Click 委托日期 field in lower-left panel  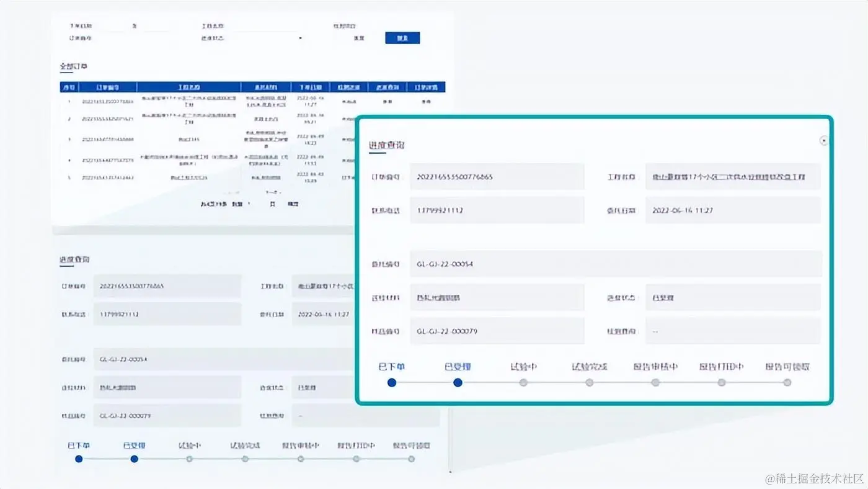coord(323,315)
